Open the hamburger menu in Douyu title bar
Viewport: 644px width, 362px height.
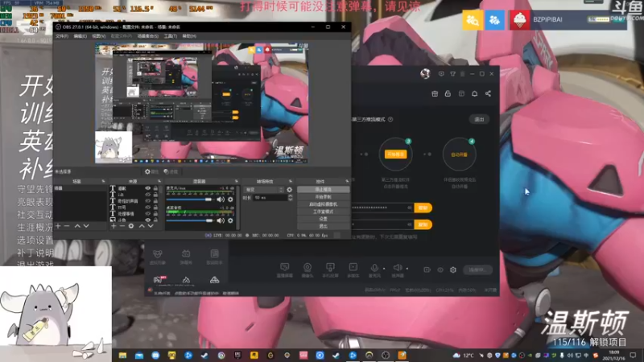(462, 74)
